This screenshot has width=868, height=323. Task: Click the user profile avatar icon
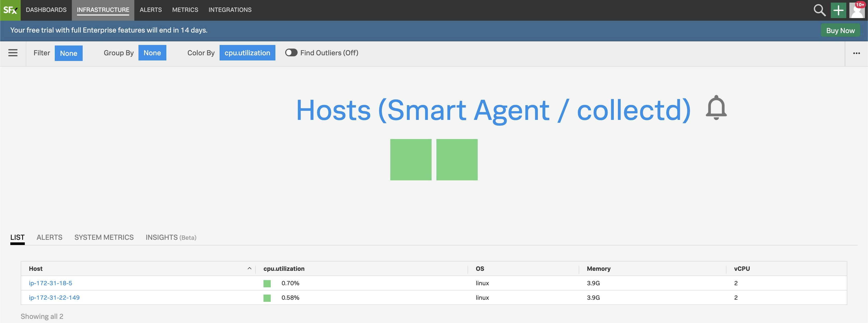857,10
